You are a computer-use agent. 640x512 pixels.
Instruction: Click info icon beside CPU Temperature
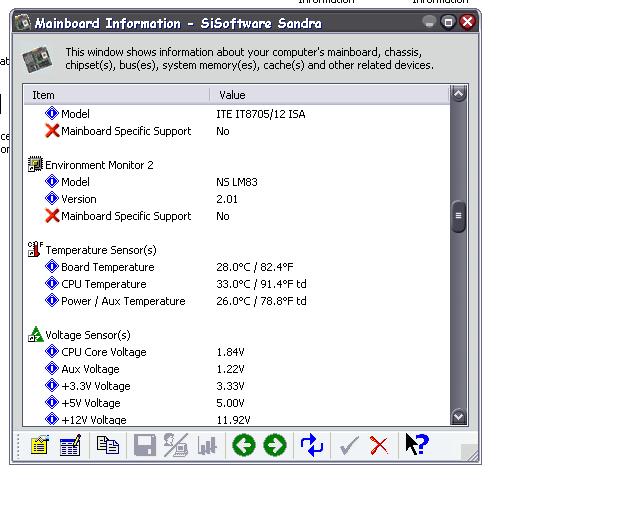pyautogui.click(x=52, y=283)
